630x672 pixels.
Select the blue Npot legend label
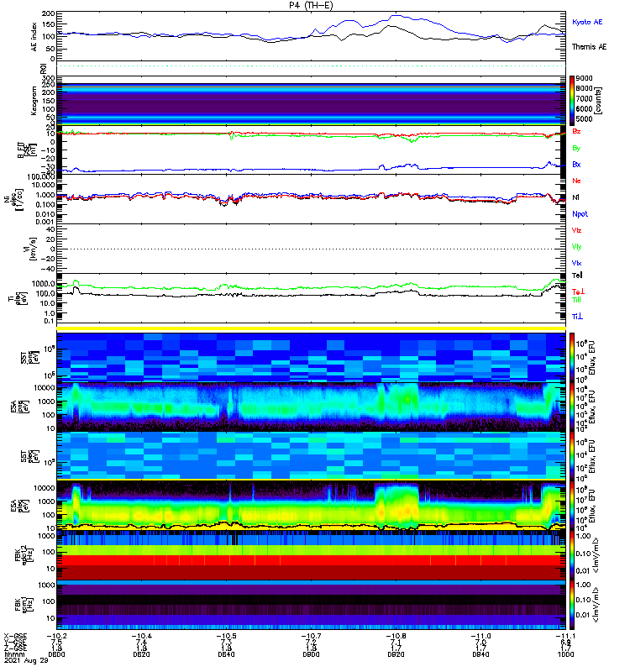[x=580, y=214]
